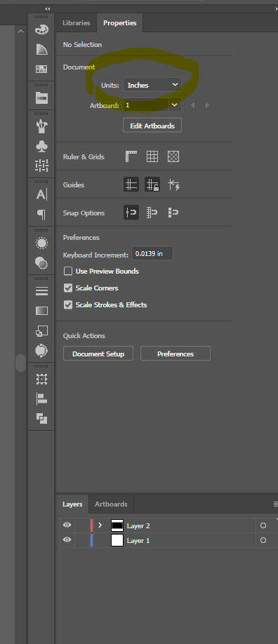
Task: Select the Layer 2 row name
Action: [138, 525]
